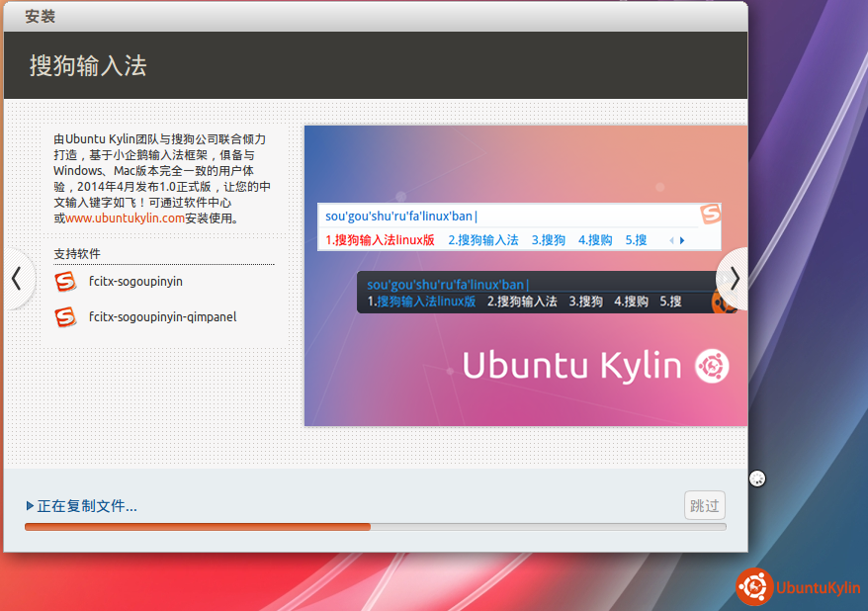This screenshot has height=611, width=868.
Task: Click Sogou logo on white candidate bar
Action: pos(710,215)
